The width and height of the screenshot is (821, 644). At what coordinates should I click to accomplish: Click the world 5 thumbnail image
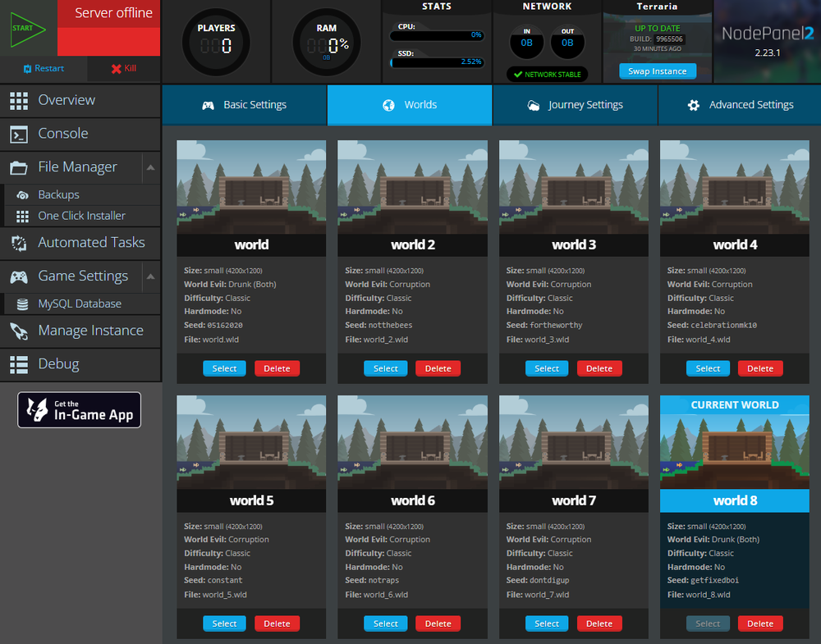(x=251, y=442)
